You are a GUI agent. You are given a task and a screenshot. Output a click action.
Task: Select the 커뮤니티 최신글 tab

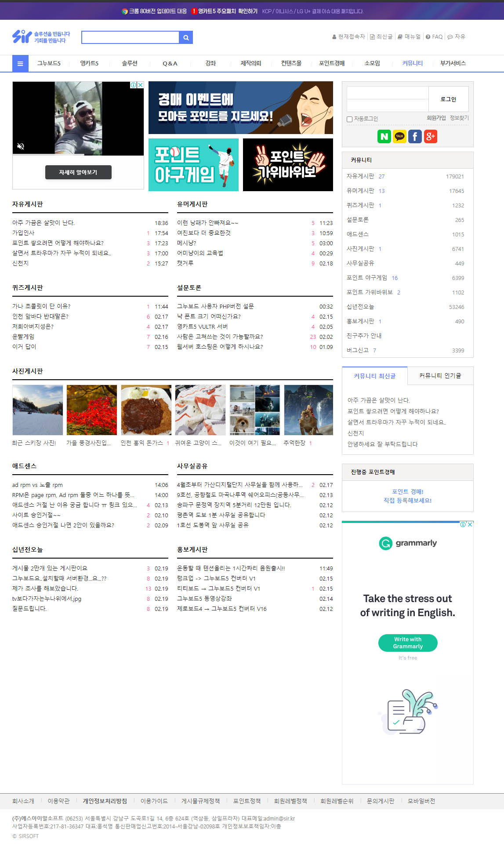click(374, 376)
